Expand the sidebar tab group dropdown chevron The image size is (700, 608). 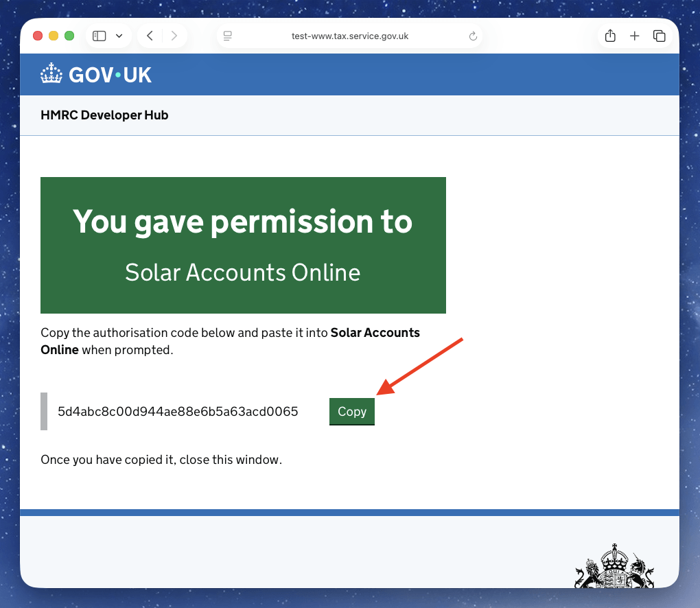tap(119, 36)
